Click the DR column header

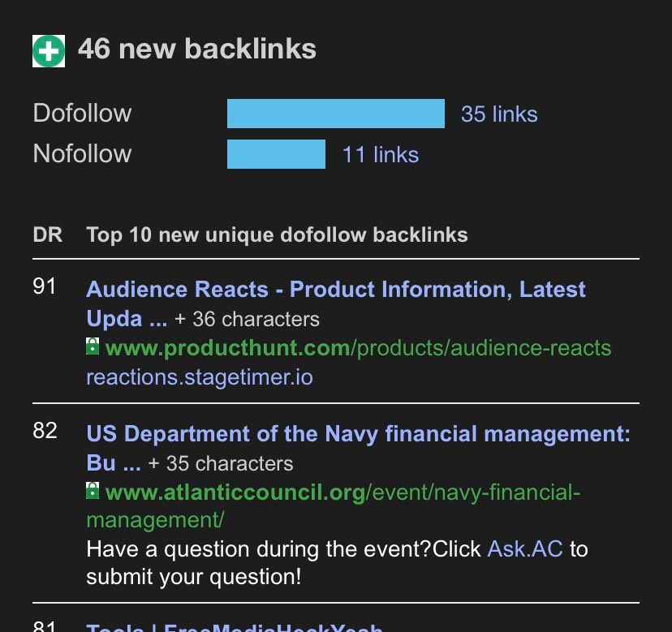(47, 235)
